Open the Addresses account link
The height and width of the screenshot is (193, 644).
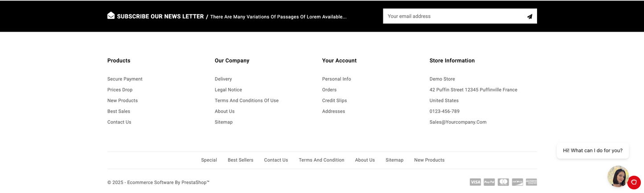click(333, 111)
